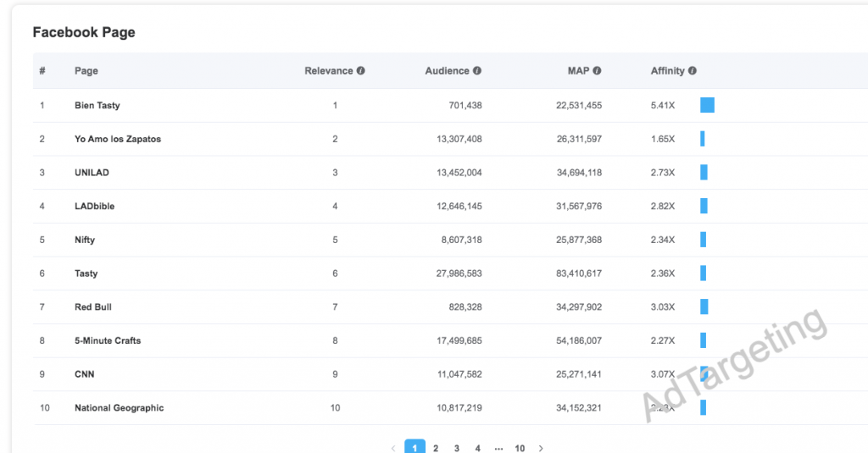Image resolution: width=868 pixels, height=453 pixels.
Task: Open the CNN page entry
Action: tap(85, 374)
